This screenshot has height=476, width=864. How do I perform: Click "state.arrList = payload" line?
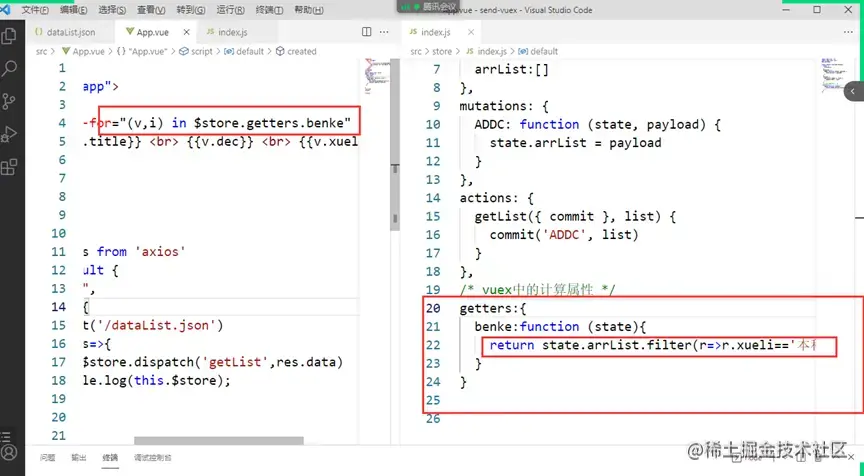575,143
